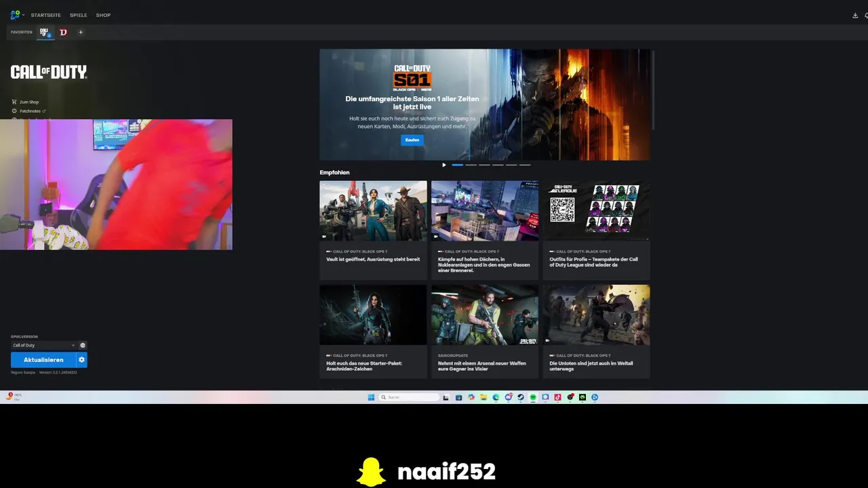Open the weather widget in the taskbar
Viewport: 868px width, 488px height.
14,396
